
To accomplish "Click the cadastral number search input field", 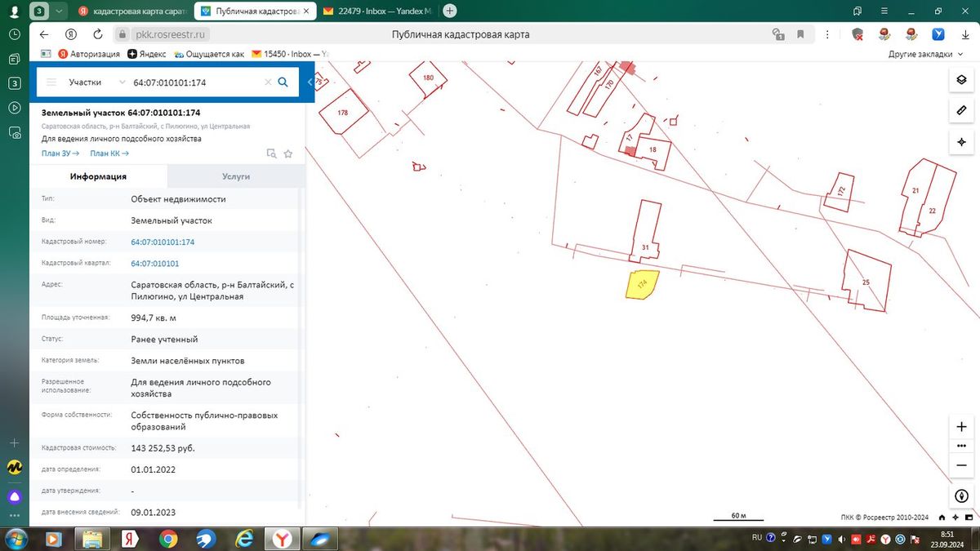I will click(195, 82).
